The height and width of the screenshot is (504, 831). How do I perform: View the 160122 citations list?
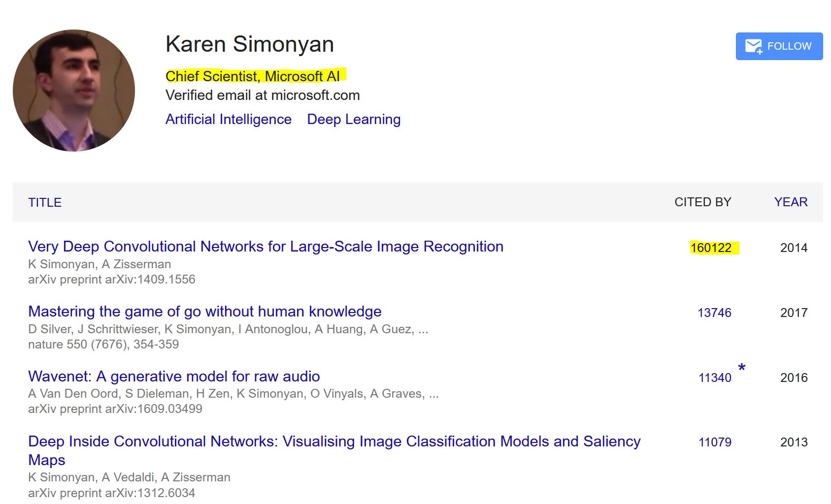[x=711, y=248]
